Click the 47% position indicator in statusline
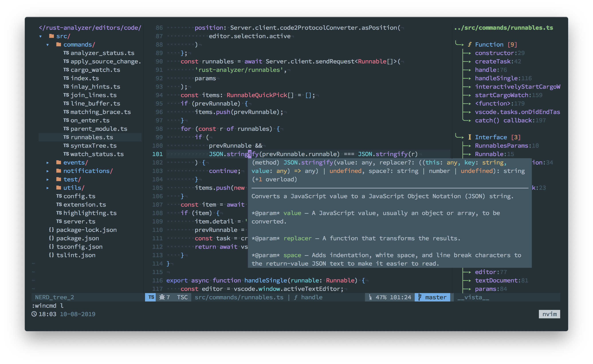Viewport: 593px width, 364px height. (381, 297)
